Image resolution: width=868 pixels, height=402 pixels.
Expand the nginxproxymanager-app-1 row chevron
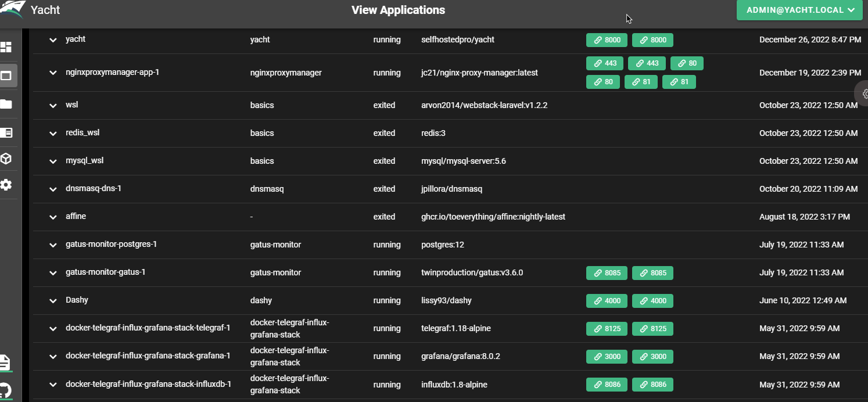click(53, 73)
